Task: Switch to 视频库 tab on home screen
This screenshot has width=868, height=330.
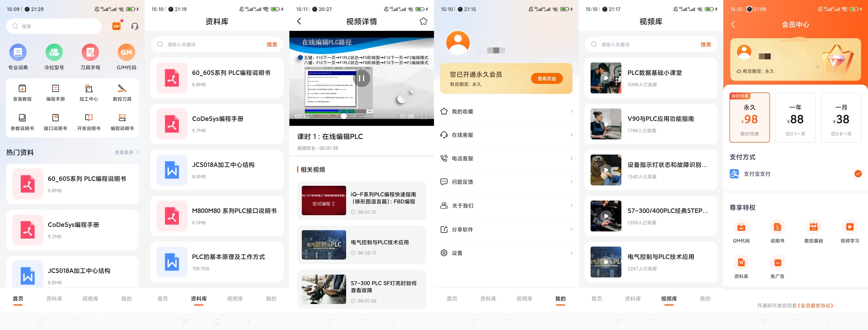Action: [x=90, y=299]
